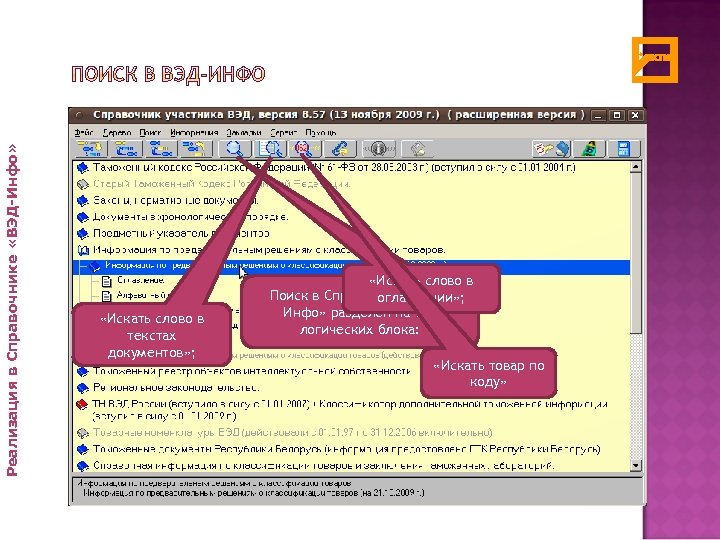This screenshot has height=540, width=720.
Task: Open the Закладки menu
Action: (x=243, y=133)
